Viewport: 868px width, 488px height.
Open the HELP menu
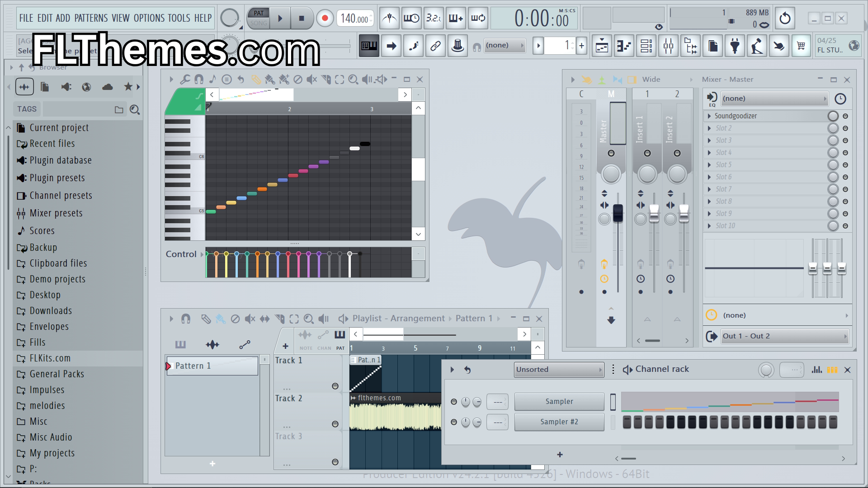click(x=203, y=18)
